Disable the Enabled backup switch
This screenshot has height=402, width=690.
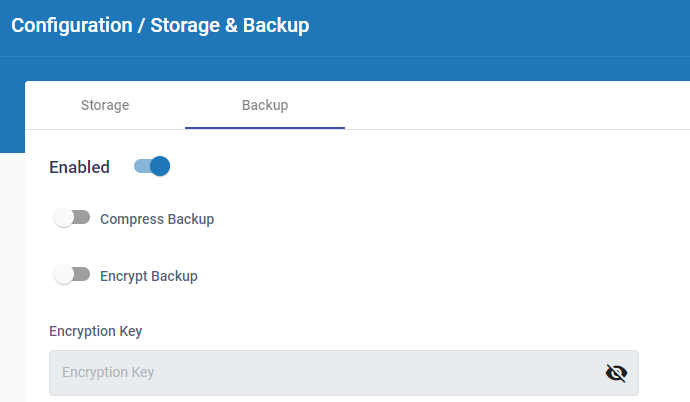pos(152,166)
